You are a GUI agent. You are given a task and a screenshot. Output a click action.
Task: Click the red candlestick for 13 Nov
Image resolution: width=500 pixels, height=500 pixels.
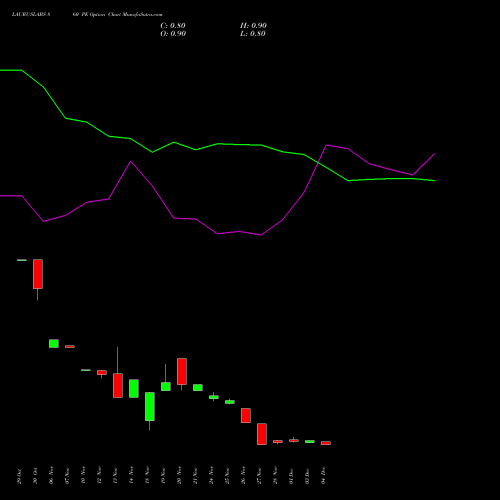tap(118, 385)
